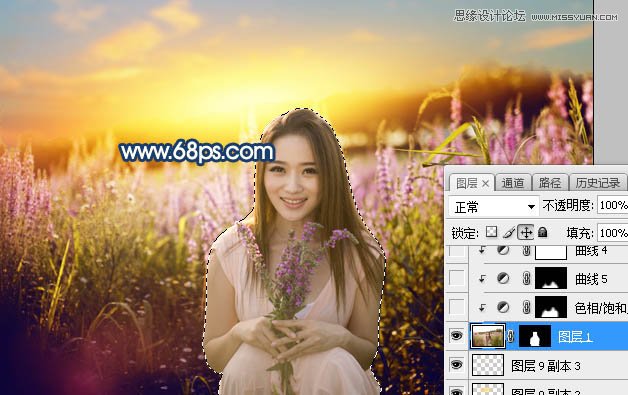Screen dimensions: 628x395
Task: Click the 曲线 4 adjustment layer icon
Action: point(503,250)
